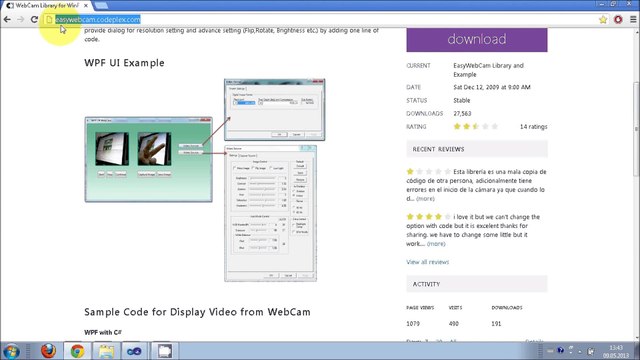Image resolution: width=640 pixels, height=360 pixels.
Task: Open Windows Explorer folder taskbar icon
Action: 106,351
